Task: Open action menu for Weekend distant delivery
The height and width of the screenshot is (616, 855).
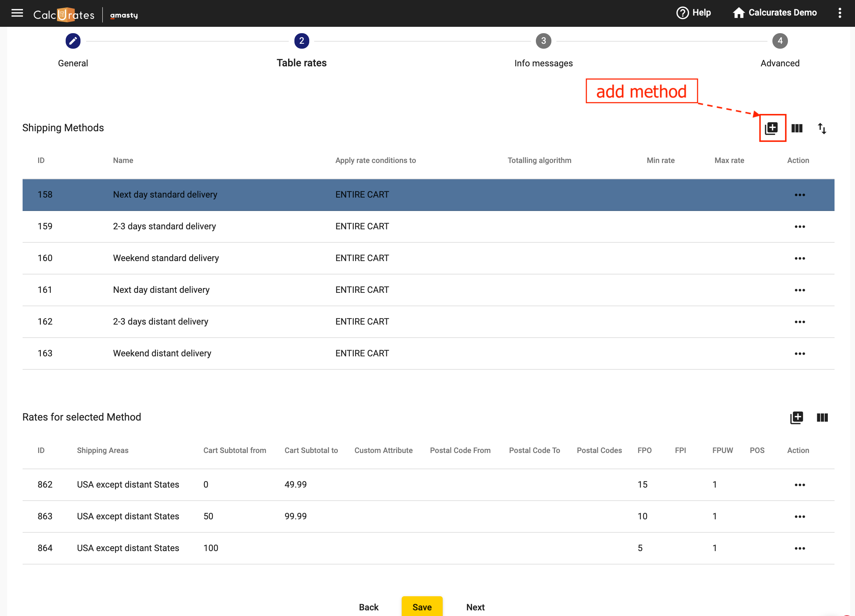Action: [800, 354]
